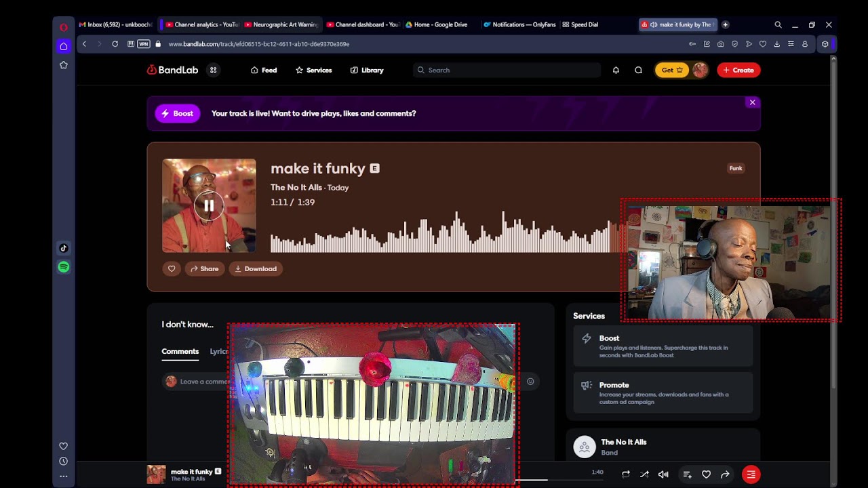Click the BandLab search field

tap(507, 70)
